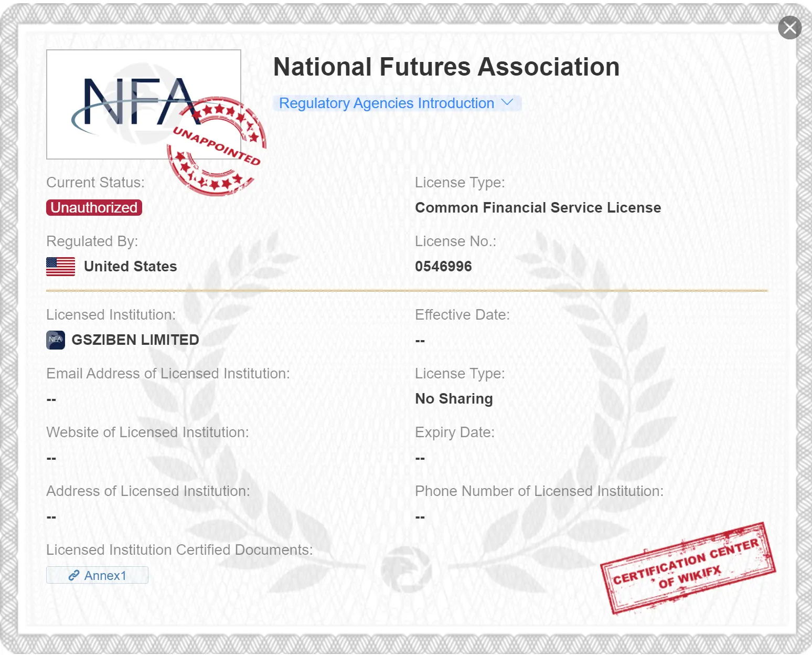The image size is (812, 655).
Task: Click the red Unauthorized status badge
Action: [94, 208]
